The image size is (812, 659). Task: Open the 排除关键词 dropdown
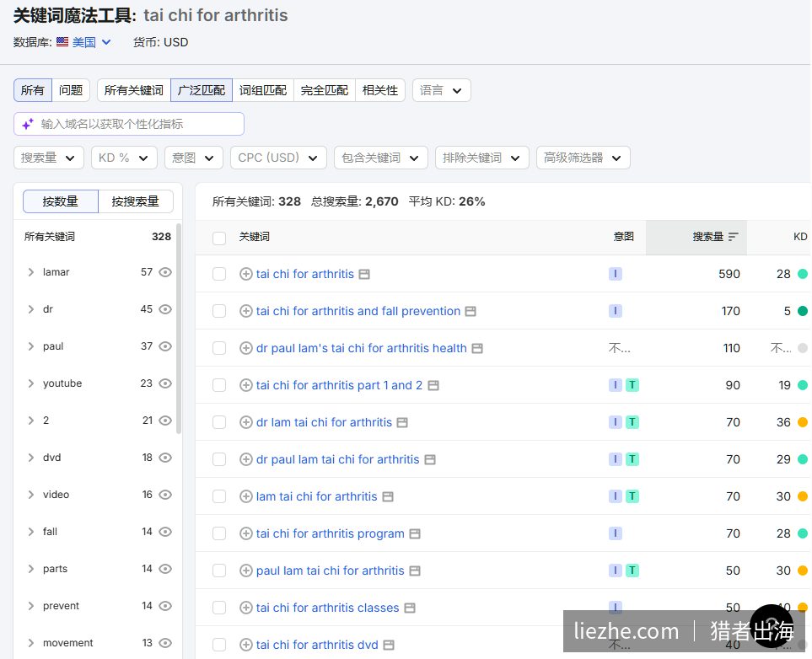click(x=482, y=158)
